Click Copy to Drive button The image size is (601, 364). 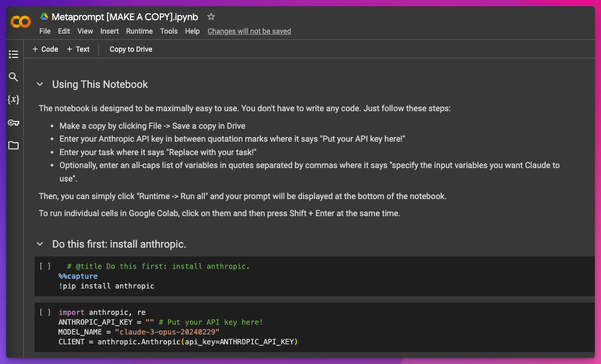[x=131, y=49]
